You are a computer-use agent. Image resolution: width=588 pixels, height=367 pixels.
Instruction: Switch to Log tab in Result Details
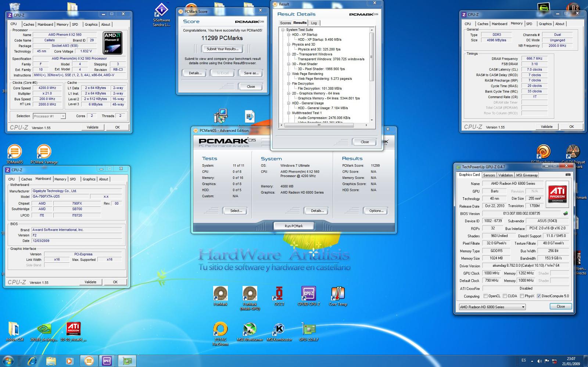pyautogui.click(x=314, y=23)
